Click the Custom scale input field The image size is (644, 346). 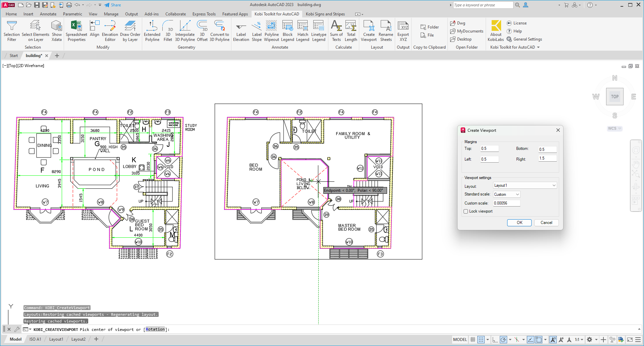(x=506, y=203)
